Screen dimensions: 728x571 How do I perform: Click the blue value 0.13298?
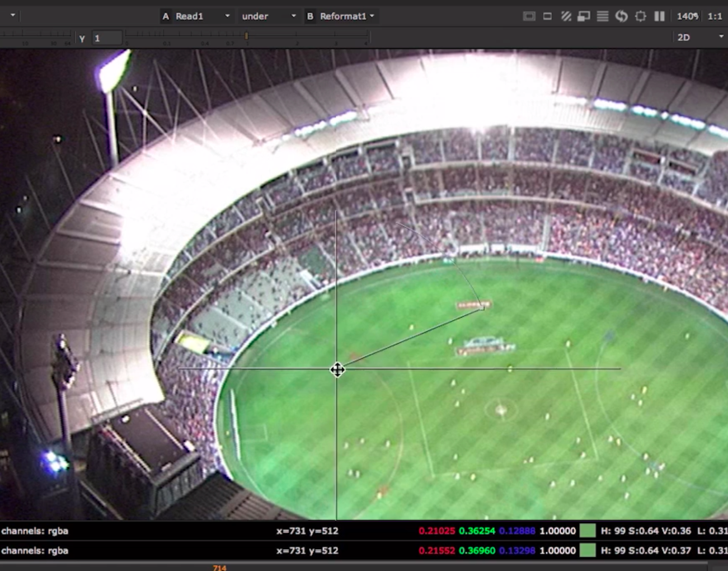click(517, 550)
